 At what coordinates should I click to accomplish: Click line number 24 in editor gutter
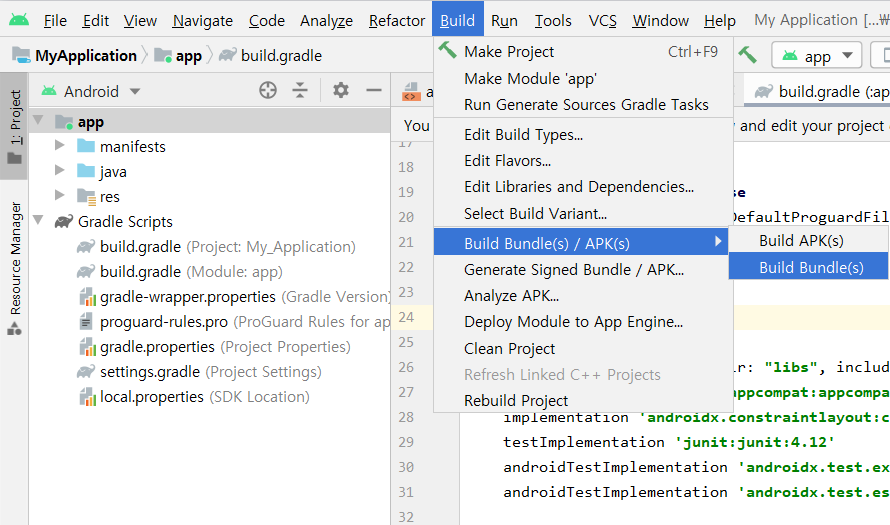point(406,317)
